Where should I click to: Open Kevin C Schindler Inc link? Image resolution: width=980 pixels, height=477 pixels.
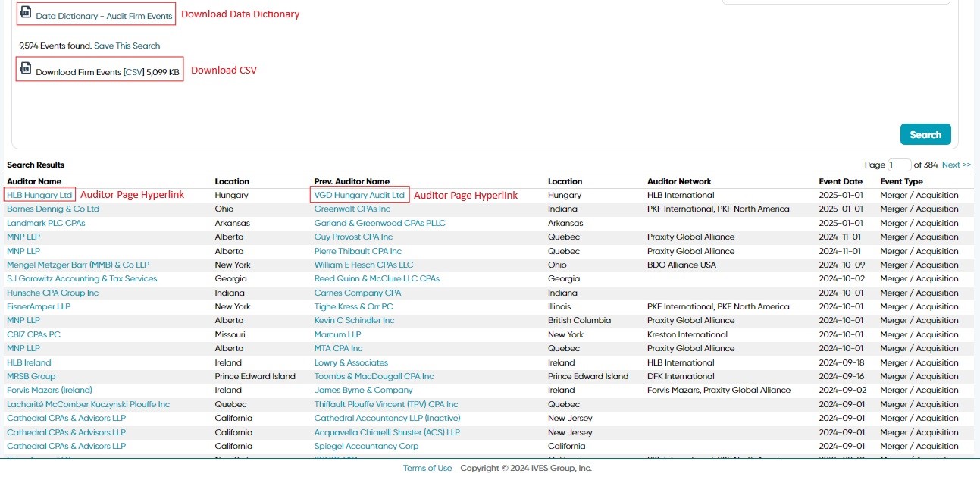tap(355, 320)
